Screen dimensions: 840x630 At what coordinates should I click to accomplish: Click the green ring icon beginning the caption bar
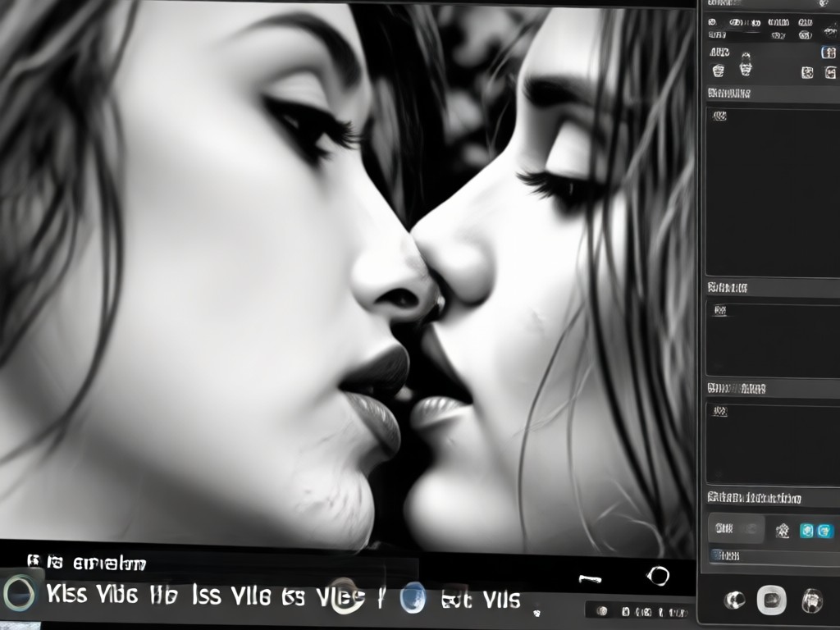click(19, 593)
